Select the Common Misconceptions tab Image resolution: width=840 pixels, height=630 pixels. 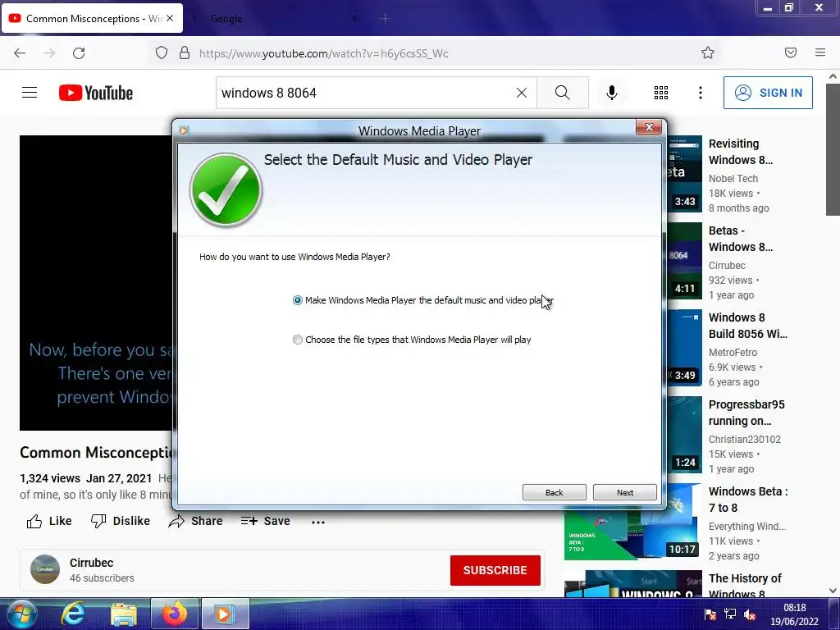coord(92,18)
